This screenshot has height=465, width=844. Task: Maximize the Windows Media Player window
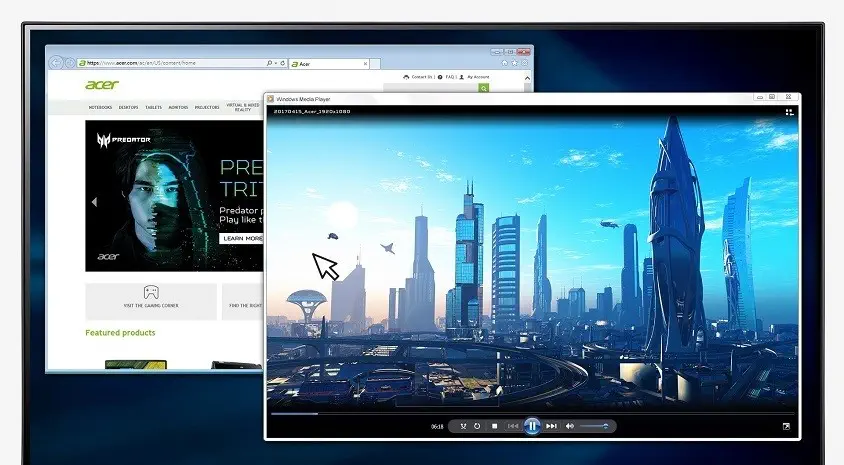coord(772,97)
